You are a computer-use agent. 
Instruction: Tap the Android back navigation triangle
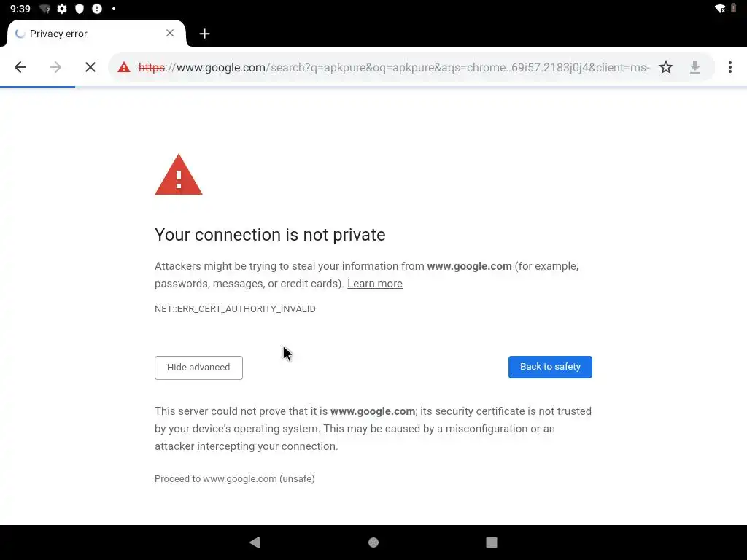click(x=255, y=542)
